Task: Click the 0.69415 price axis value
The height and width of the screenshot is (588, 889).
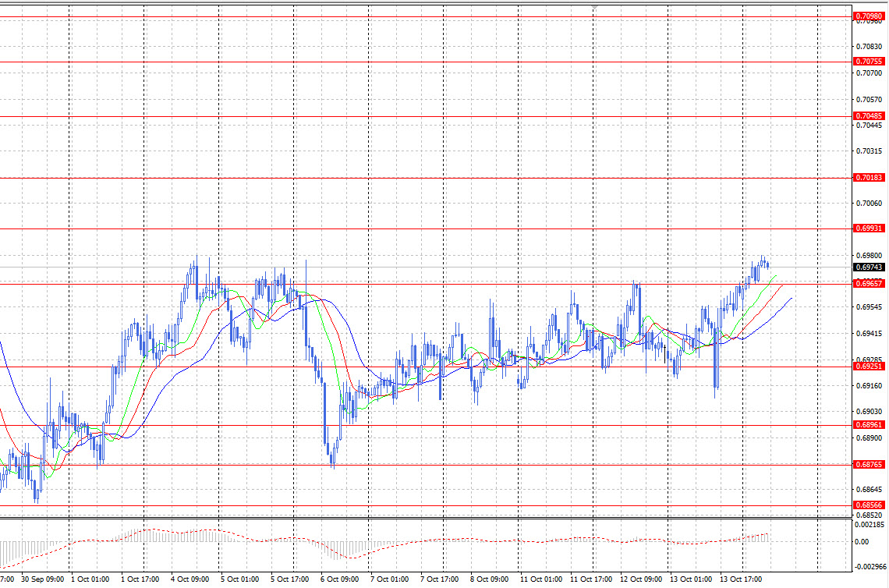Action: (x=869, y=334)
